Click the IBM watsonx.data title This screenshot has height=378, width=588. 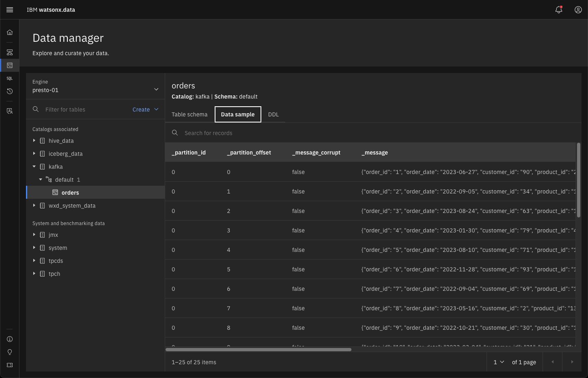pos(51,10)
